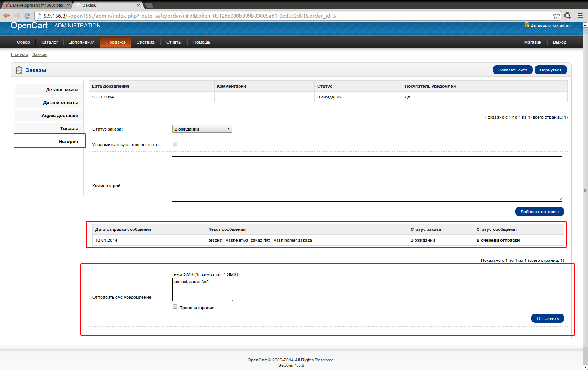Close the Заказы browser tab
This screenshot has width=588, height=370.
point(138,5)
